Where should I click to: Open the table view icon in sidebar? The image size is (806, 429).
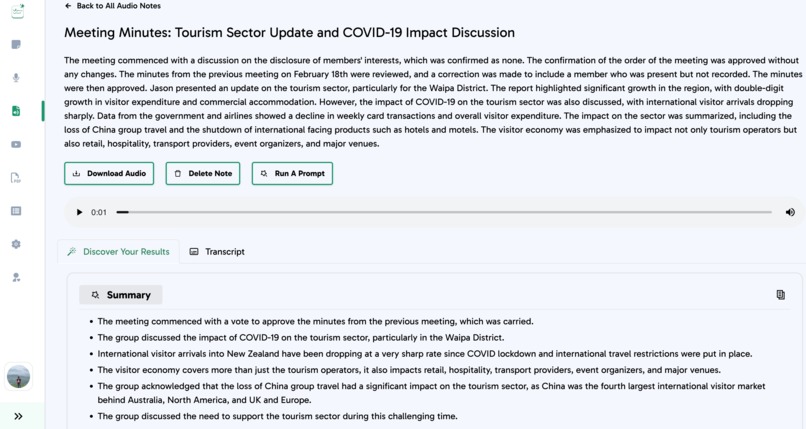click(16, 211)
